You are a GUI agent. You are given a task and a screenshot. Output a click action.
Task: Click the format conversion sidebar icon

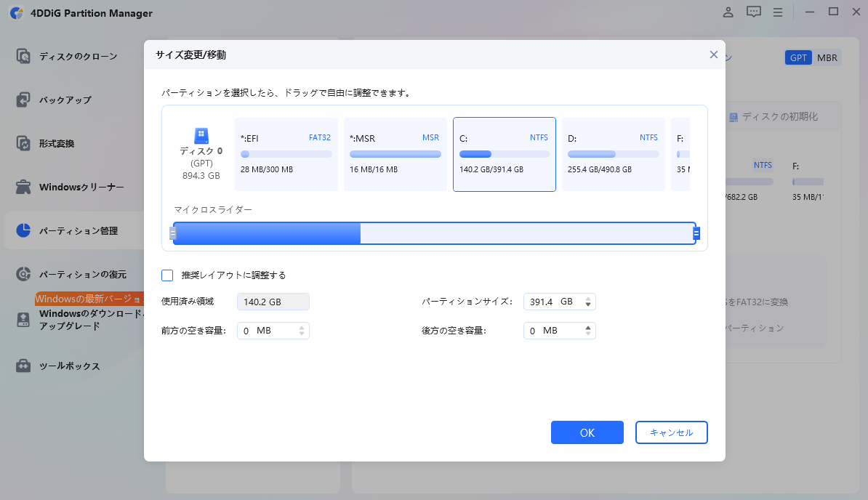click(23, 143)
